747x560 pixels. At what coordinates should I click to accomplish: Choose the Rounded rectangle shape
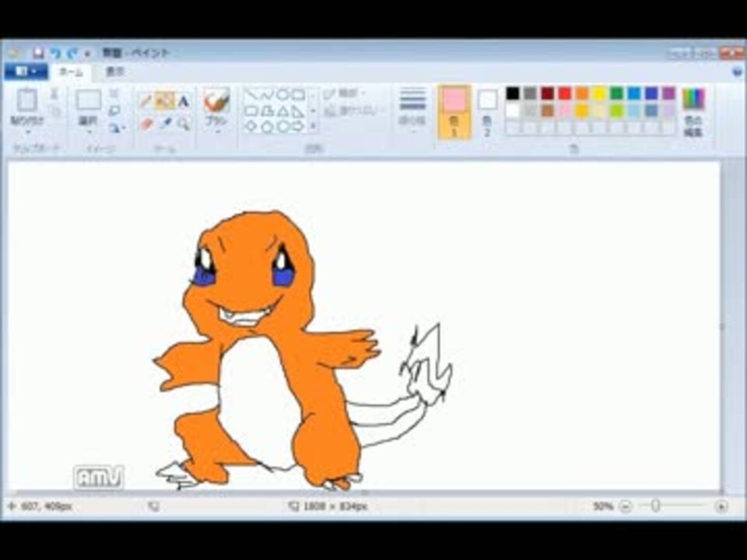point(252,111)
